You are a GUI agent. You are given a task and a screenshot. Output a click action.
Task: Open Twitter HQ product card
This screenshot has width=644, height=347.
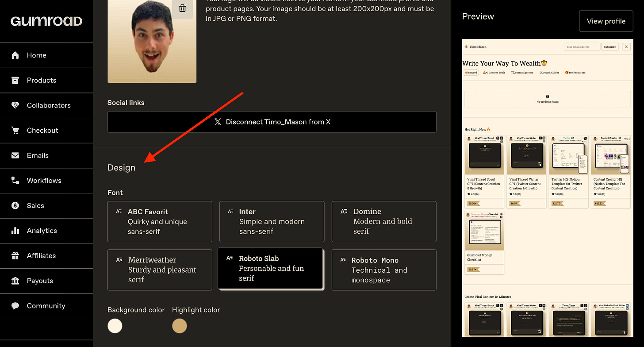coord(568,172)
